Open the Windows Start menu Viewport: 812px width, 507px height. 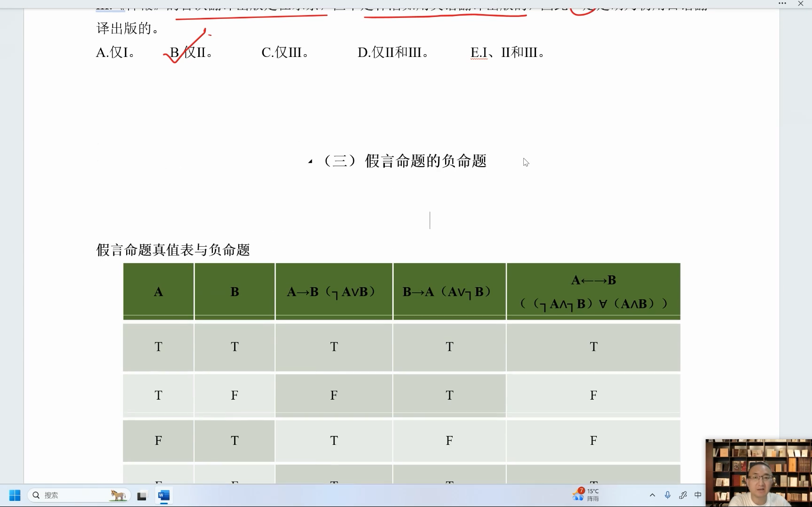(x=15, y=495)
